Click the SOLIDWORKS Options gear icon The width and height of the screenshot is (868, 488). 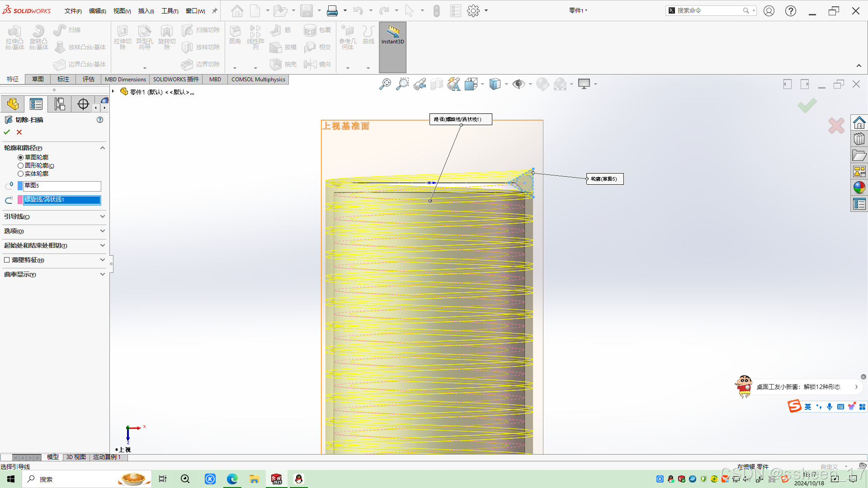(x=473, y=11)
